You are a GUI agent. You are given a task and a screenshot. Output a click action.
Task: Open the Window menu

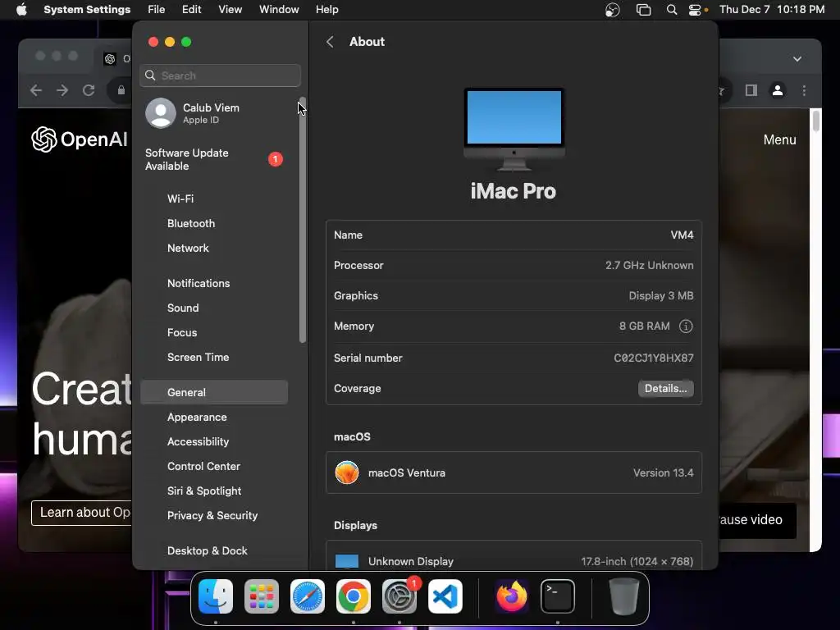[x=279, y=10]
